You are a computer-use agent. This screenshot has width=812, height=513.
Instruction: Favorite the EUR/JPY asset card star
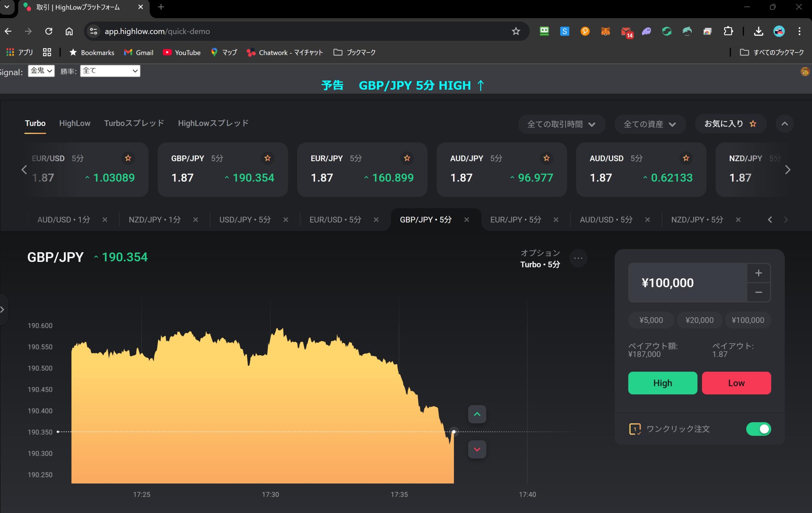[407, 158]
